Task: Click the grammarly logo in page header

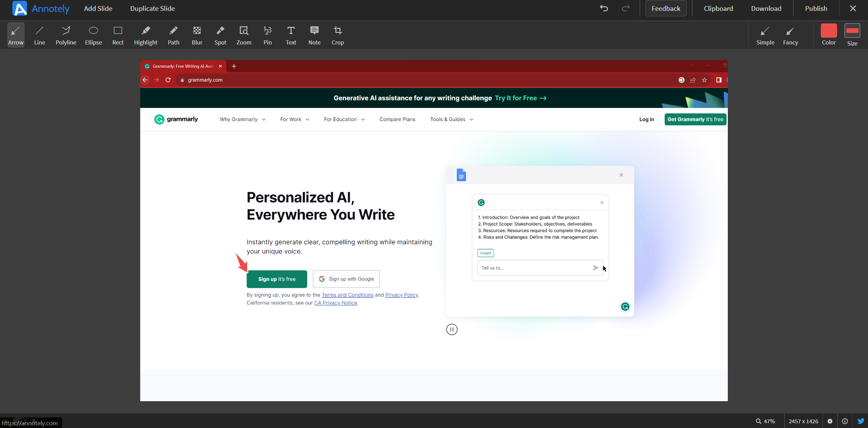Action: pos(176,119)
